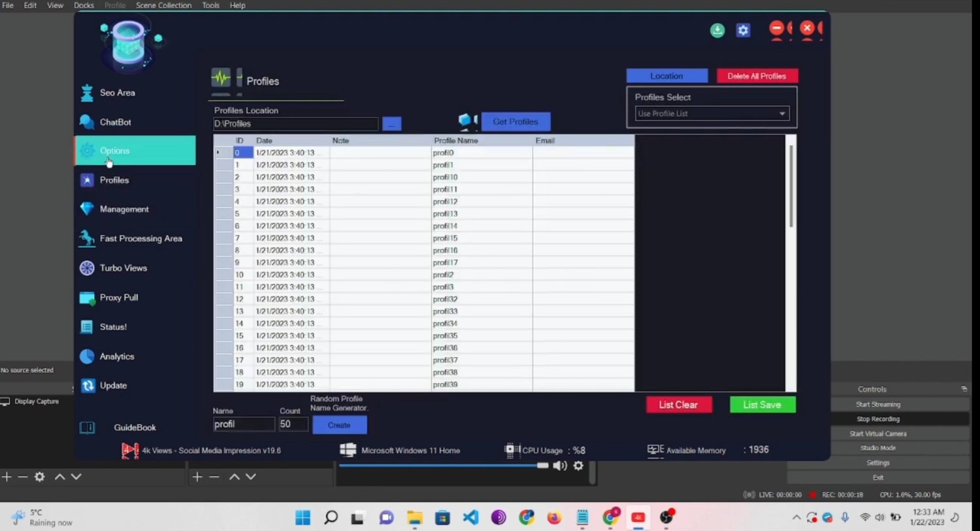Viewport: 980px width, 531px height.
Task: Open the OBS File menu
Action: click(x=8, y=5)
